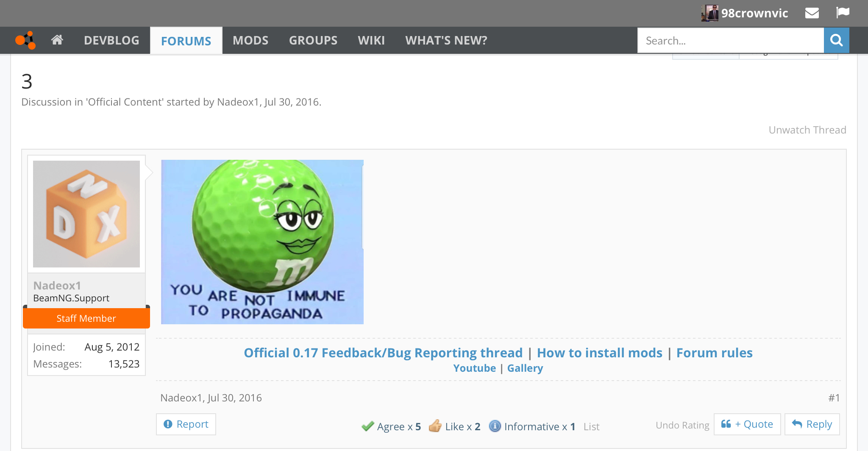Open the GROUPS tab
Viewport: 868px width, 451px height.
tap(313, 40)
